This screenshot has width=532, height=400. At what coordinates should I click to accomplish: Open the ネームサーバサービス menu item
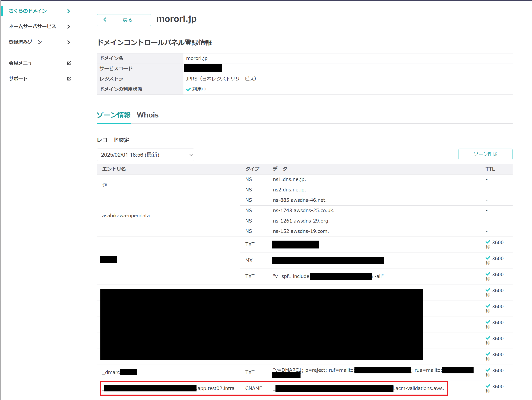coord(32,27)
